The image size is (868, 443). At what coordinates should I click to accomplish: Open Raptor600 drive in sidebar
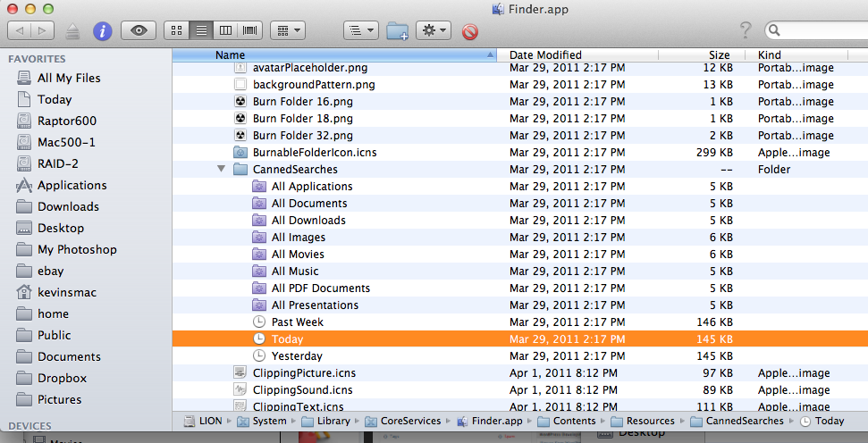pyautogui.click(x=66, y=121)
